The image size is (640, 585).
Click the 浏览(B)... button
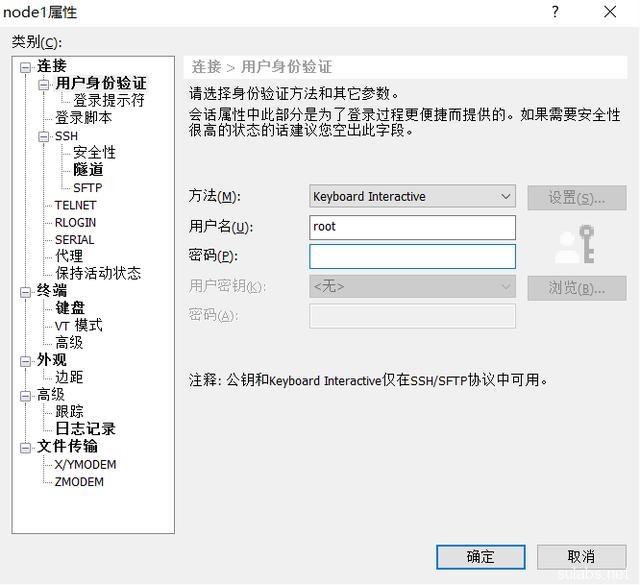coord(577,288)
